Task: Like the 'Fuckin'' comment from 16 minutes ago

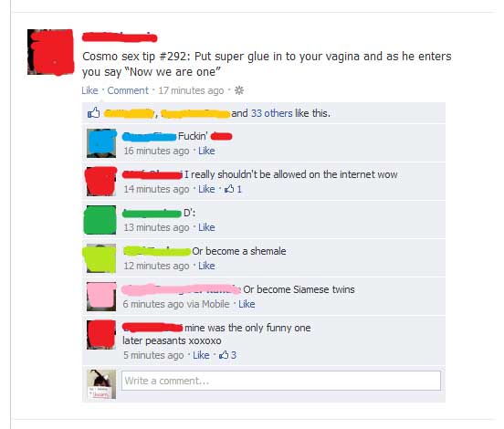Action: pyautogui.click(x=206, y=151)
